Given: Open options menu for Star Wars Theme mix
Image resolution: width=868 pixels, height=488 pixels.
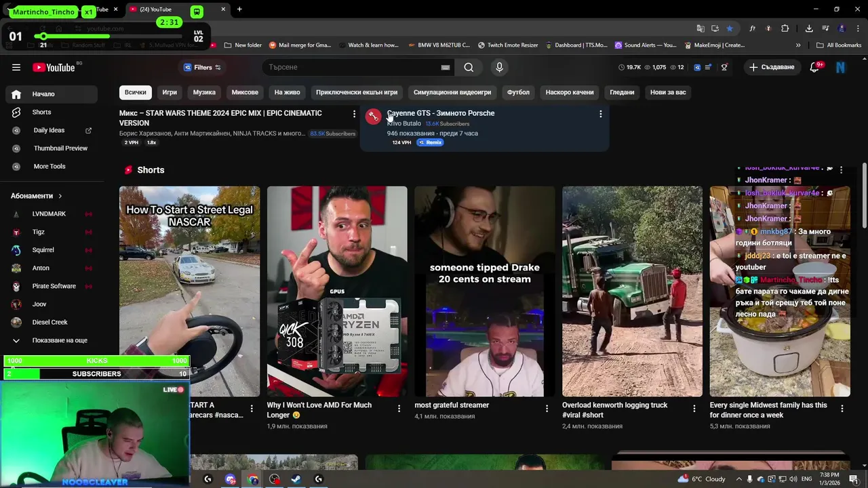Looking at the screenshot, I should [354, 114].
